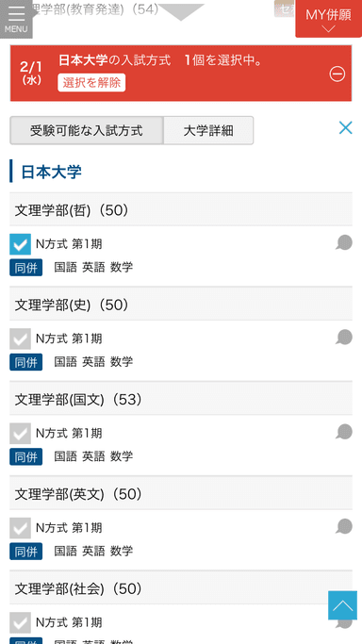Viewport: 362px width, 644px height.
Task: Switch to the 受験可能な入試方式 tab
Action: tap(87, 131)
